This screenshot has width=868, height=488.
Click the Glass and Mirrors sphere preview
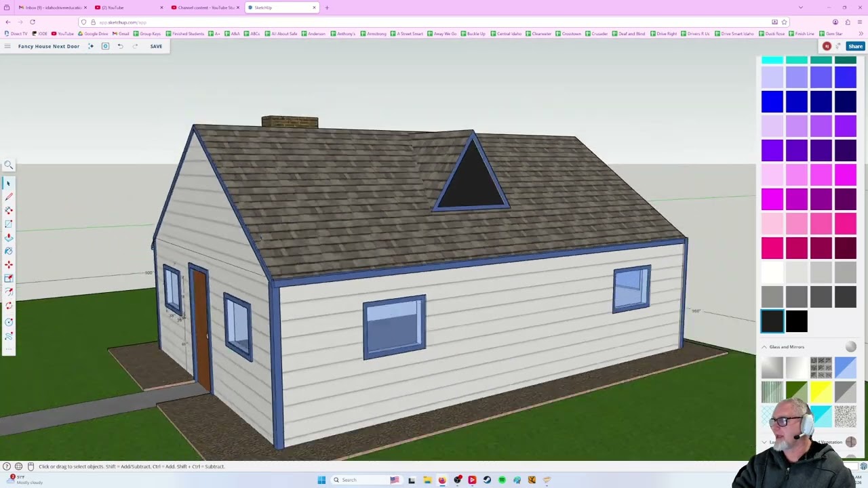pos(851,347)
